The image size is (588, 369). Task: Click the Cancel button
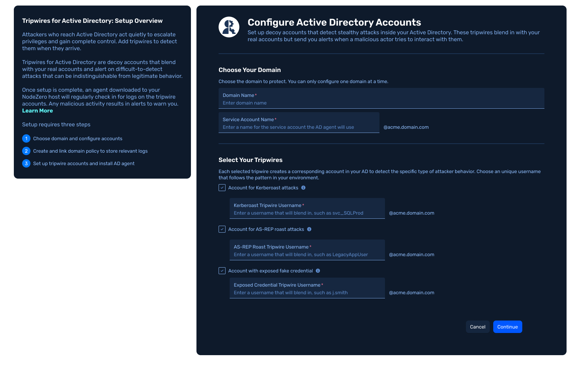(x=478, y=327)
